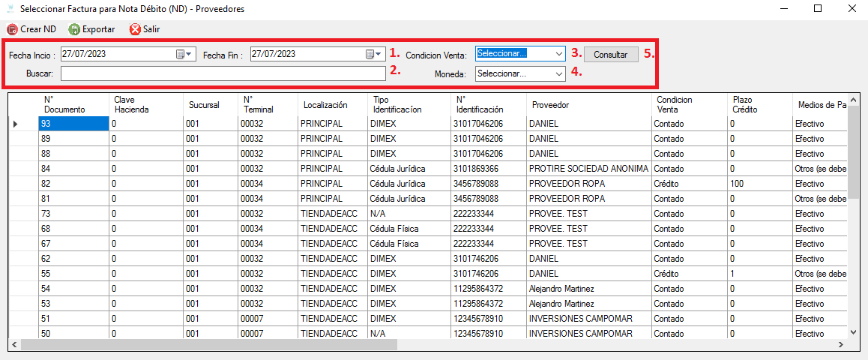This screenshot has width=868, height=360.
Task: Click the red Salir icon
Action: tap(135, 29)
